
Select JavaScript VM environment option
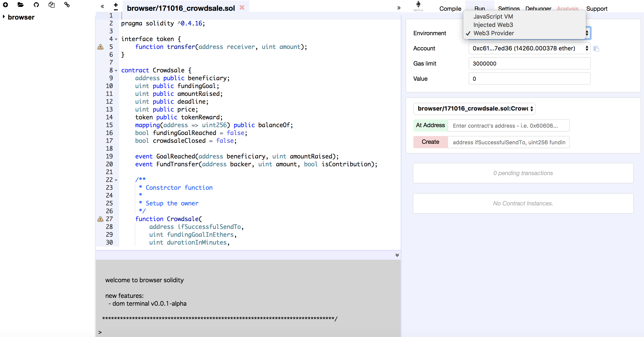tap(493, 16)
